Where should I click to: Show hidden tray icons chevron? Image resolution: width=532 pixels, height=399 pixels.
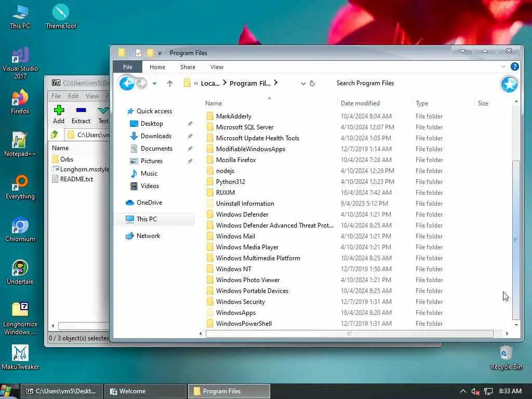point(463,391)
